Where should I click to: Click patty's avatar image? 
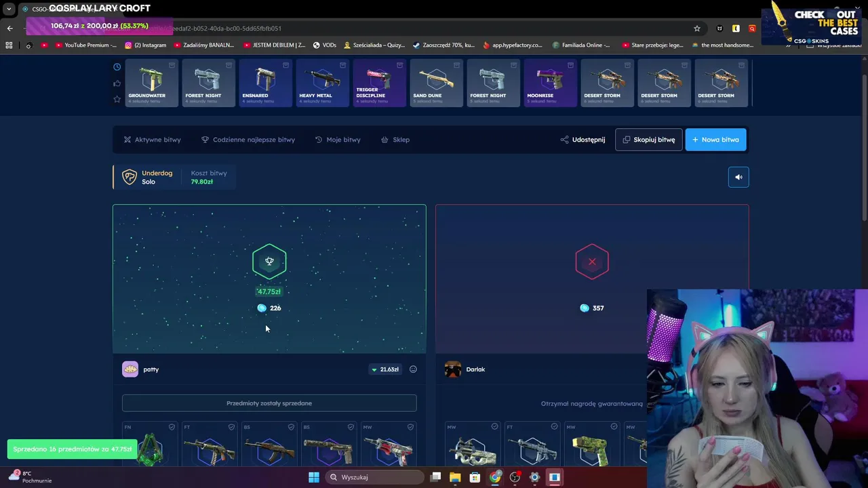pos(130,369)
